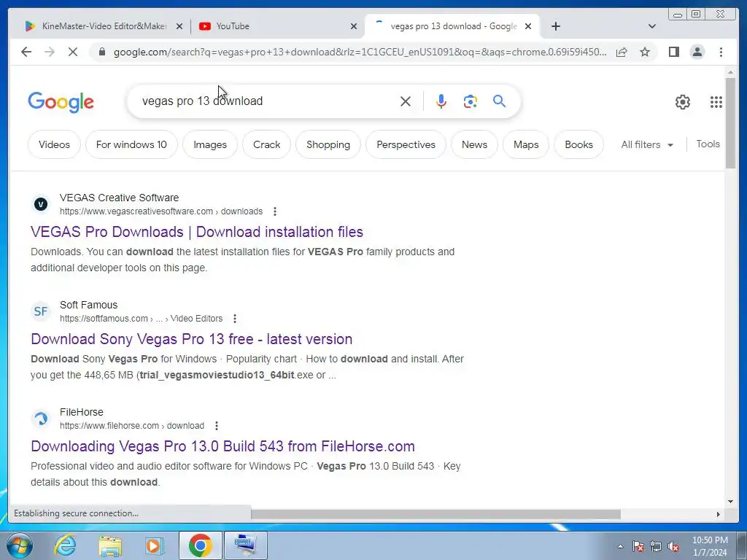Open Windows Media Player from taskbar
Screen dimensions: 747x560
[x=155, y=545]
